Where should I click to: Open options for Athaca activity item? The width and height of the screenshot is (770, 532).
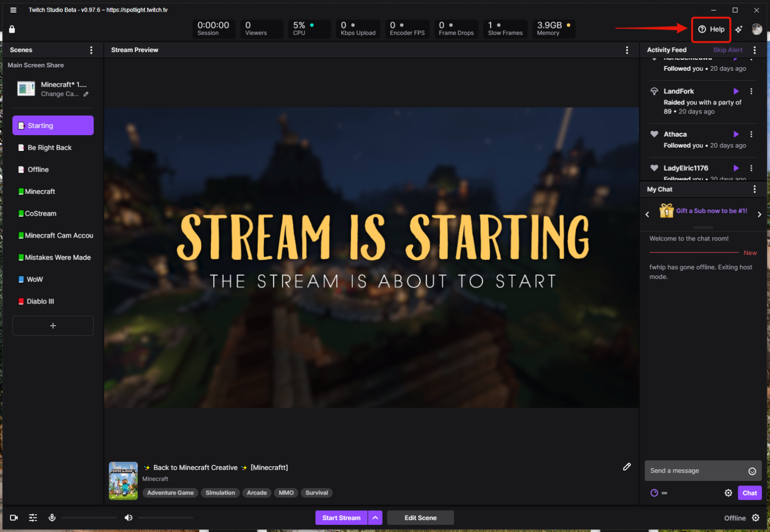(751, 134)
